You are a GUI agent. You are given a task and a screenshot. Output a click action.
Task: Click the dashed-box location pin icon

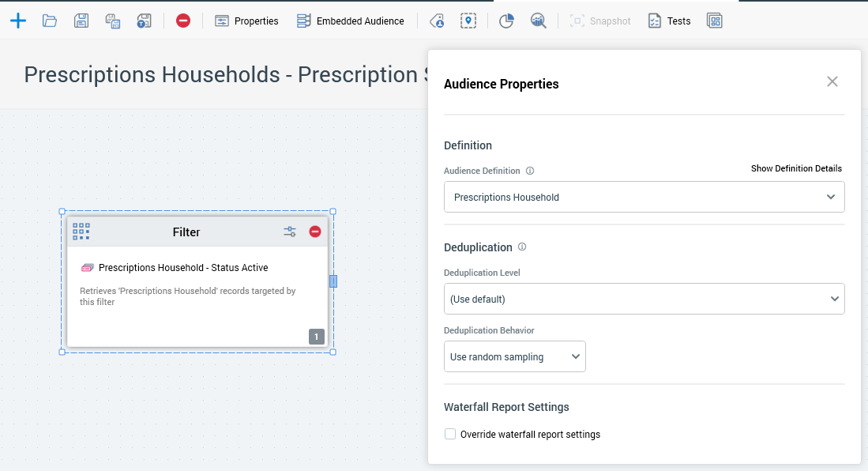(468, 21)
